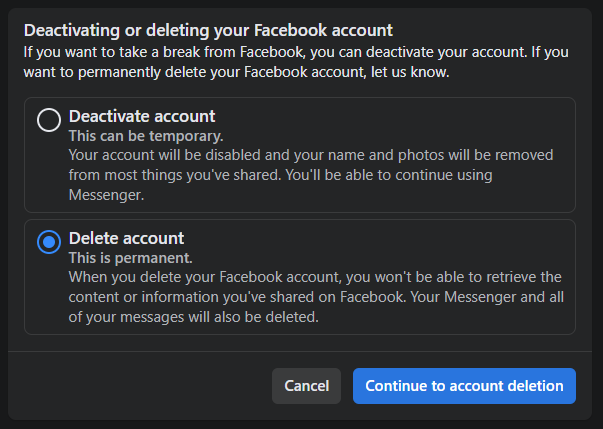Click Continue to account deletion

pos(464,386)
